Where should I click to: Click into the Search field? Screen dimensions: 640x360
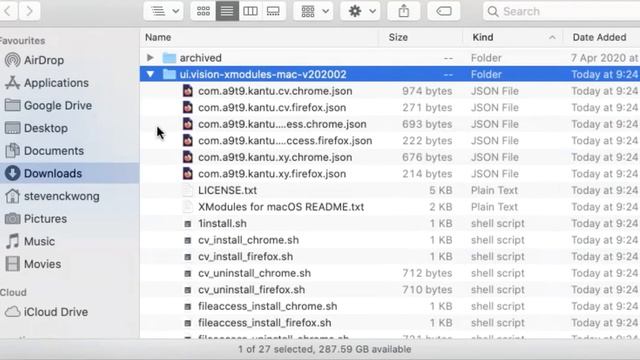coord(561,11)
